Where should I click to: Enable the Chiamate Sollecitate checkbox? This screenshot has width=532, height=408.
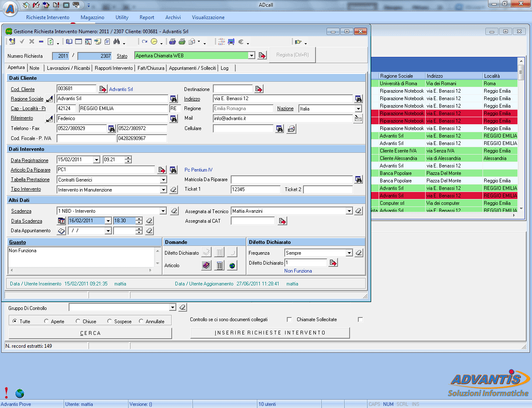[289, 320]
